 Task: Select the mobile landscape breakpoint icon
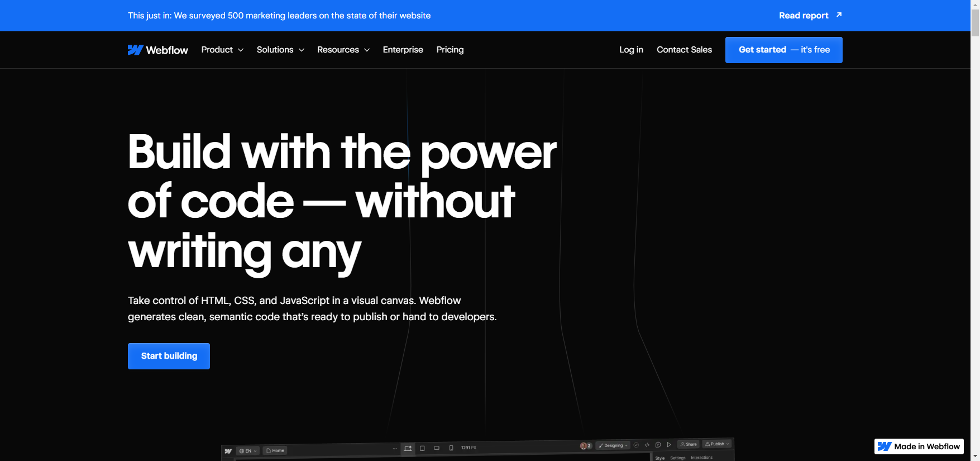tap(437, 448)
